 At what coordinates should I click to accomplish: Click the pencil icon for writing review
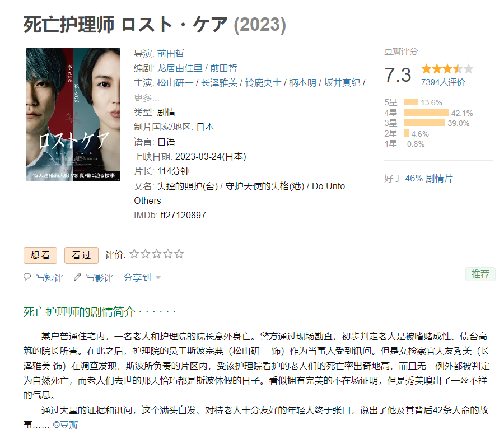click(x=77, y=277)
